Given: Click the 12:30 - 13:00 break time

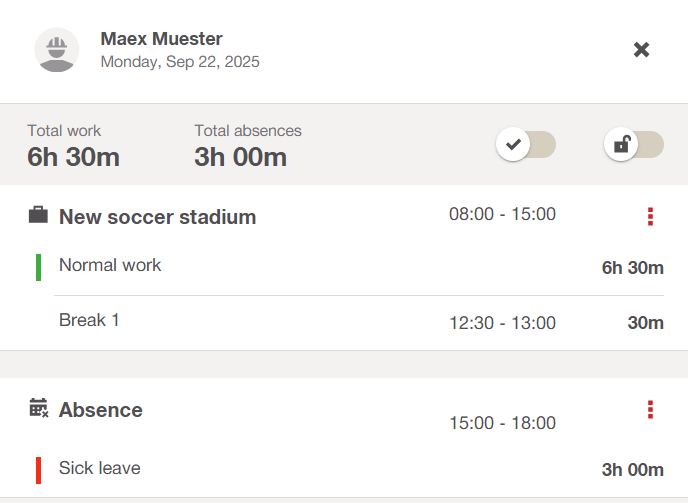Looking at the screenshot, I should (x=502, y=324).
